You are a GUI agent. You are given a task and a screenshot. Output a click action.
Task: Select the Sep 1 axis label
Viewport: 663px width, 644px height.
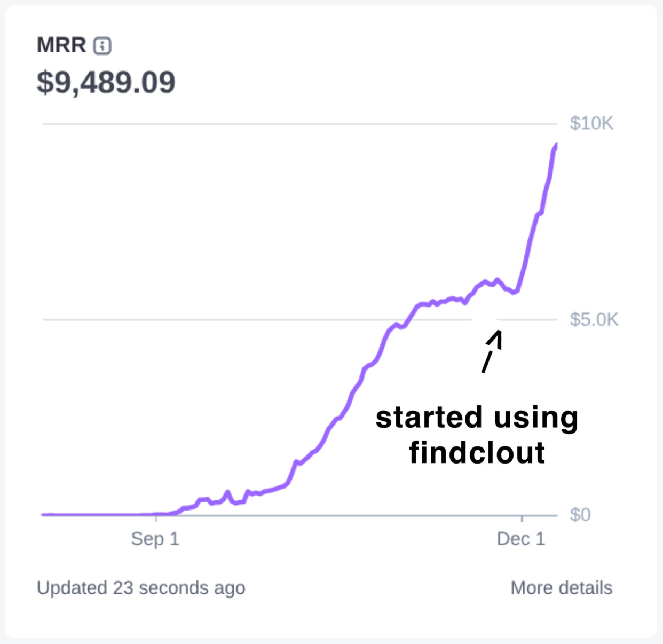pyautogui.click(x=156, y=539)
